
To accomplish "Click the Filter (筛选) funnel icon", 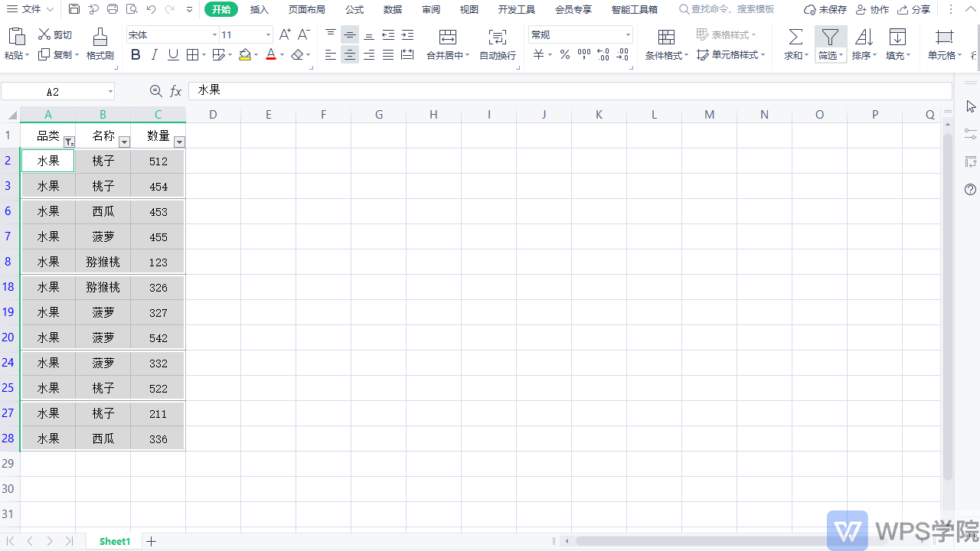I will (830, 37).
